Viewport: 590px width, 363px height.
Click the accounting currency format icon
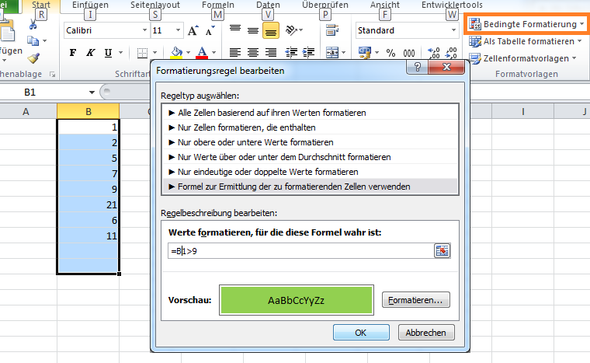[x=365, y=53]
